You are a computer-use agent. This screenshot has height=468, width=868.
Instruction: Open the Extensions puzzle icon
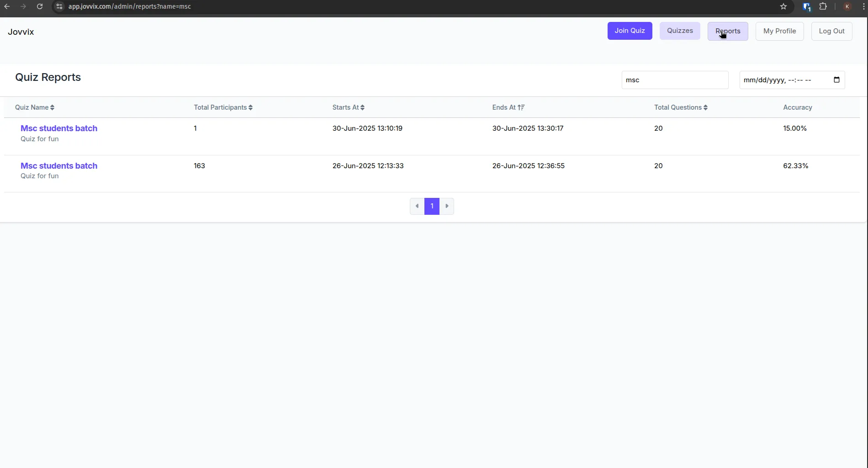[823, 6]
